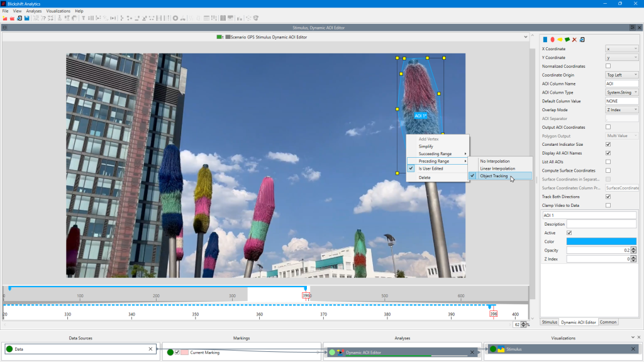644x362 pixels.
Task: Toggle the AOI Active checkbox
Action: click(x=569, y=233)
